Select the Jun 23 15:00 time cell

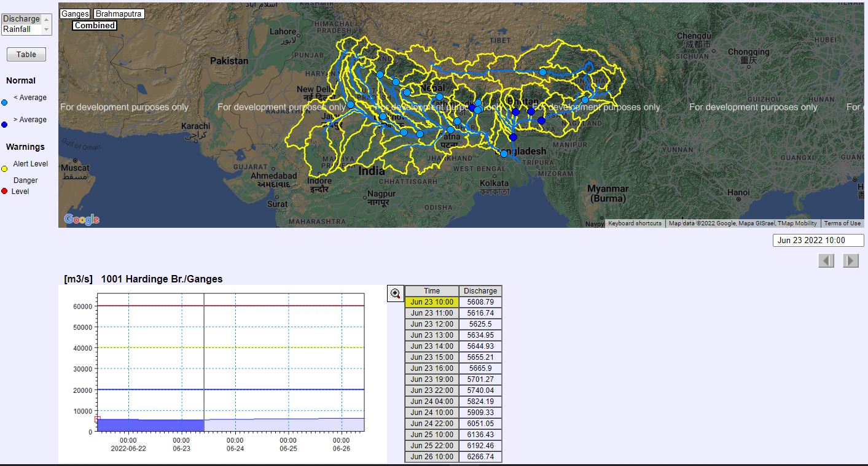tap(432, 357)
